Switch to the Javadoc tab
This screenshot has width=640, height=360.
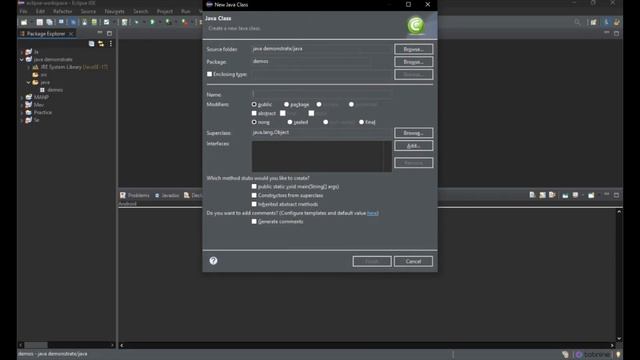tap(167, 196)
